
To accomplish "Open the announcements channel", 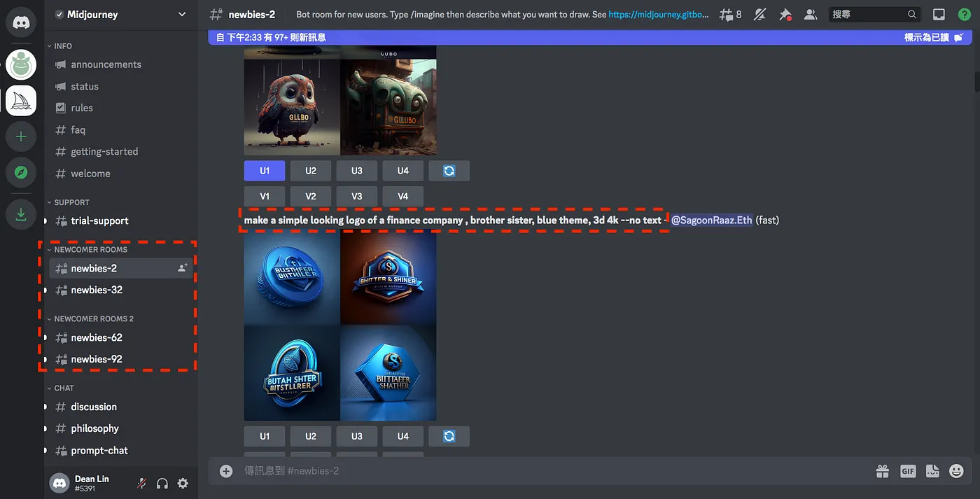I will coord(121,64).
